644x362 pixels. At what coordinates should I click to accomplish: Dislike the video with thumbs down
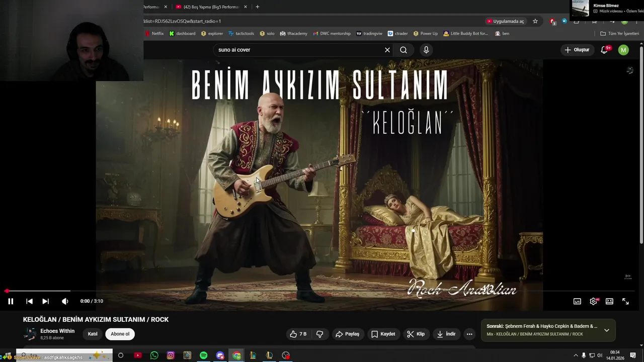tap(319, 334)
